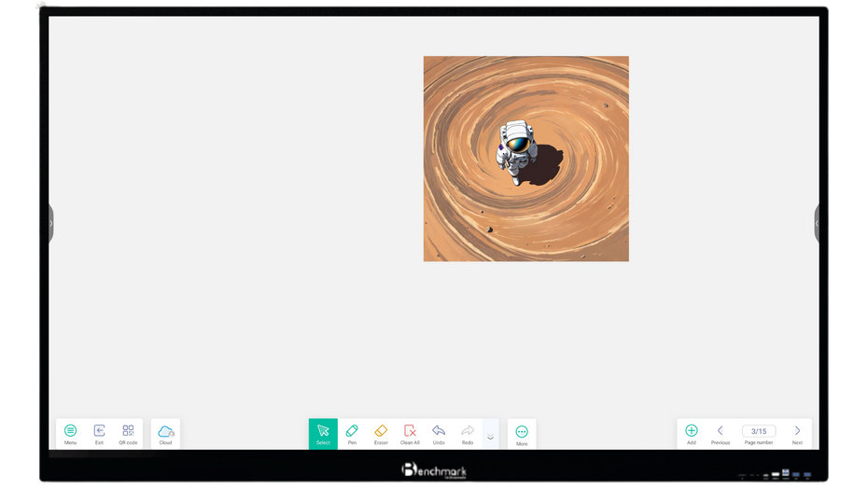Pick the Eraser tool
Screen dimensions: 868x488
pos(381,434)
